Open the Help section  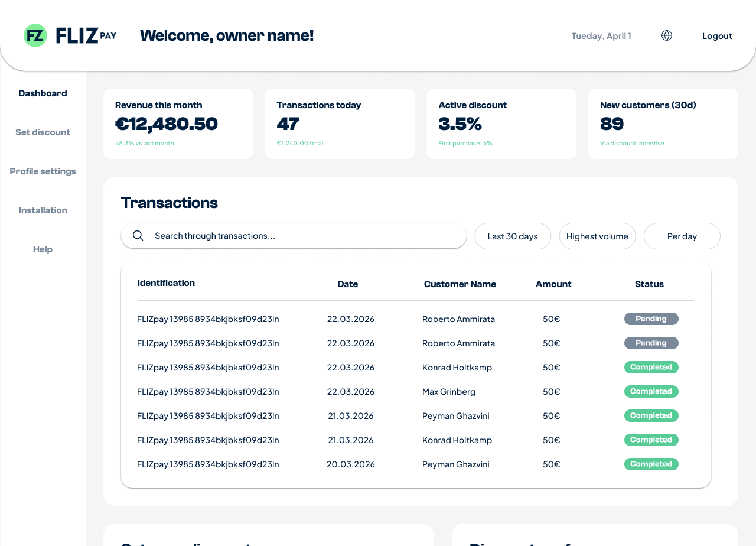(43, 249)
